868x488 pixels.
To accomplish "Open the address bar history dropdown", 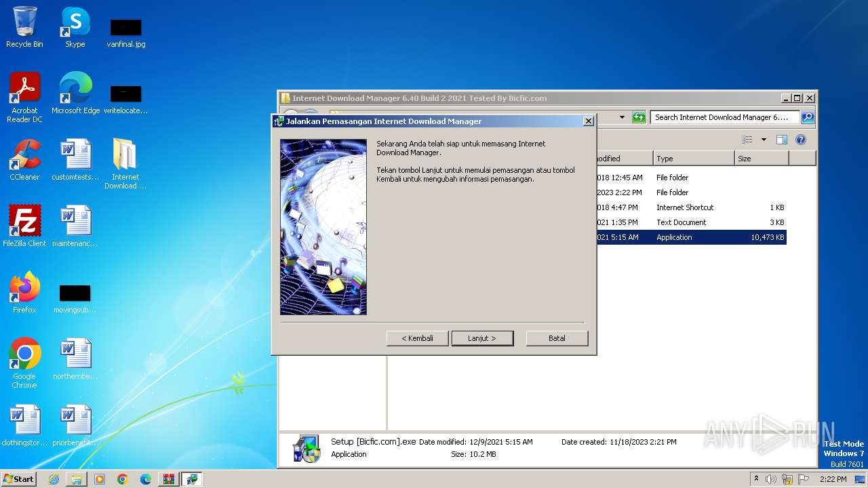I will [x=622, y=117].
